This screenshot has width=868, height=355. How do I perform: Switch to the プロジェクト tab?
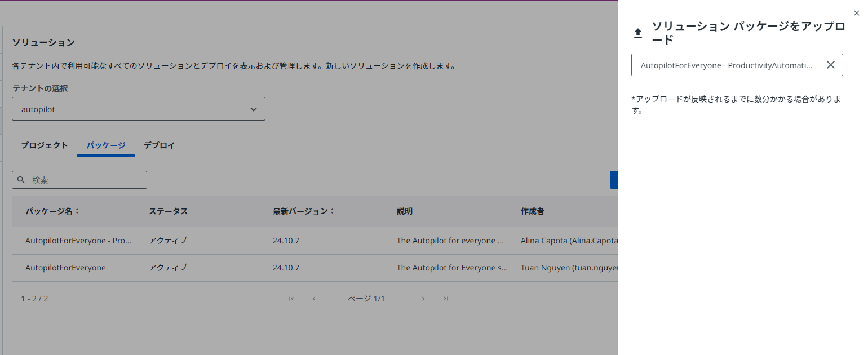pos(45,145)
